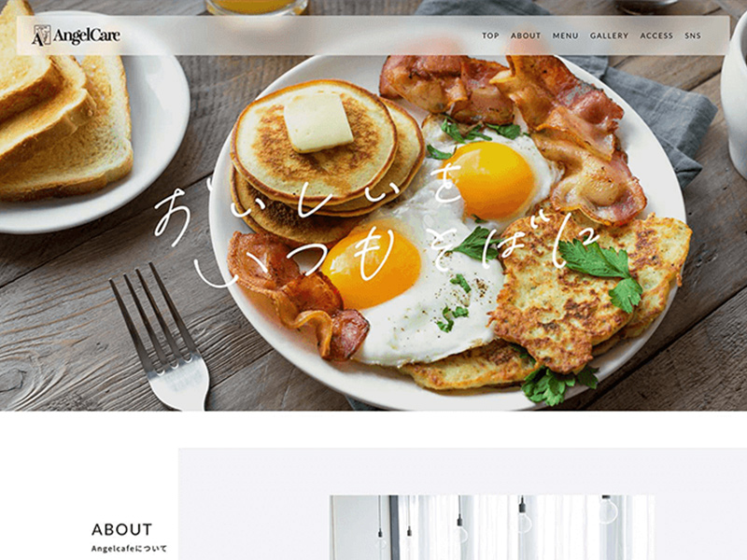
Task: Go to TOP in the navigation bar
Action: pos(490,35)
